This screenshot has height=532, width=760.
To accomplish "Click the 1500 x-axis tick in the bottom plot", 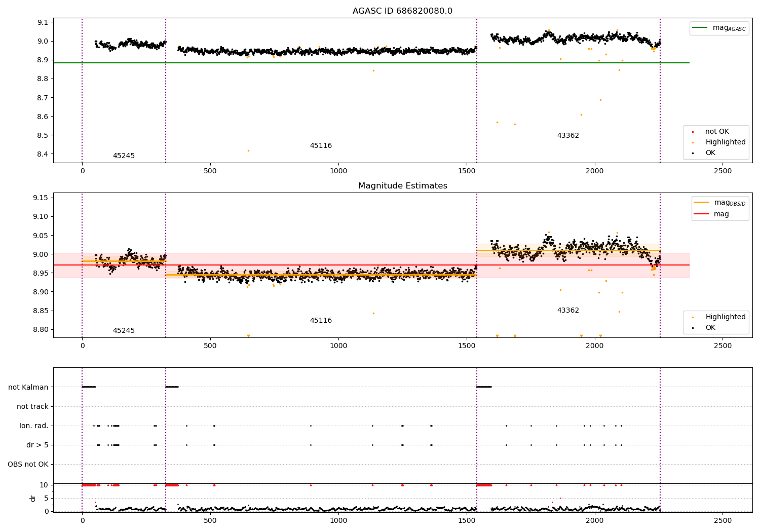I will coord(467,520).
